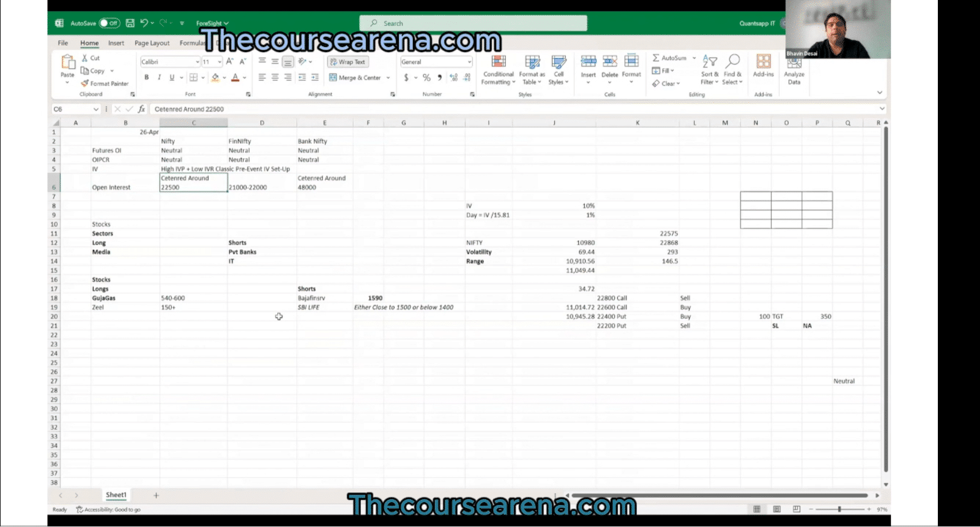This screenshot has width=980, height=527.
Task: Click the Analyze Data icon
Action: [794, 62]
